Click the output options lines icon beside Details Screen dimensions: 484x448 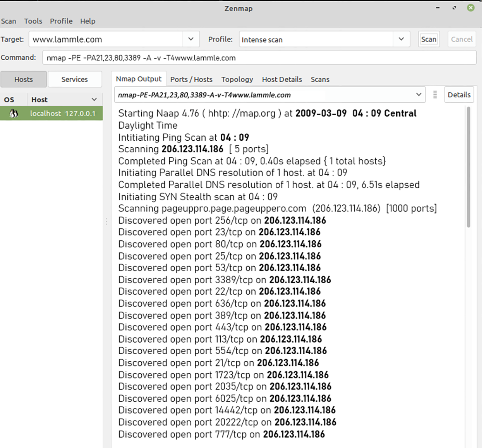(435, 95)
